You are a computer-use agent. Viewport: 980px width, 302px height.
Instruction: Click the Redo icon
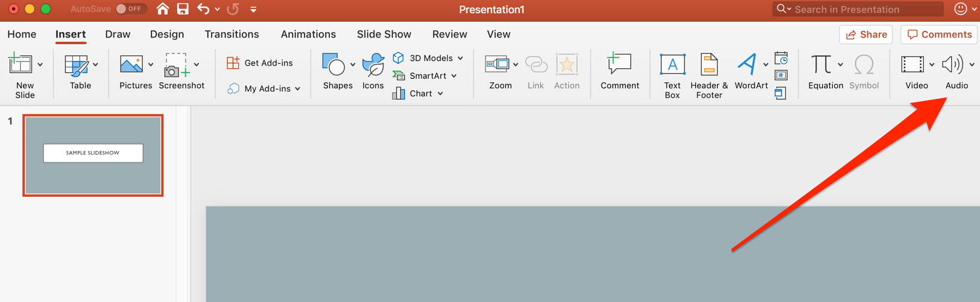pyautogui.click(x=233, y=9)
